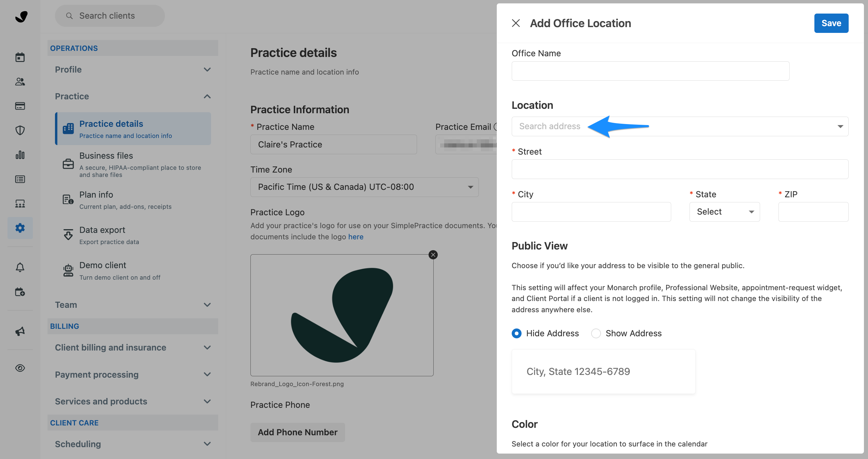The image size is (868, 459).
Task: Click the Demo client robot icon
Action: (68, 270)
